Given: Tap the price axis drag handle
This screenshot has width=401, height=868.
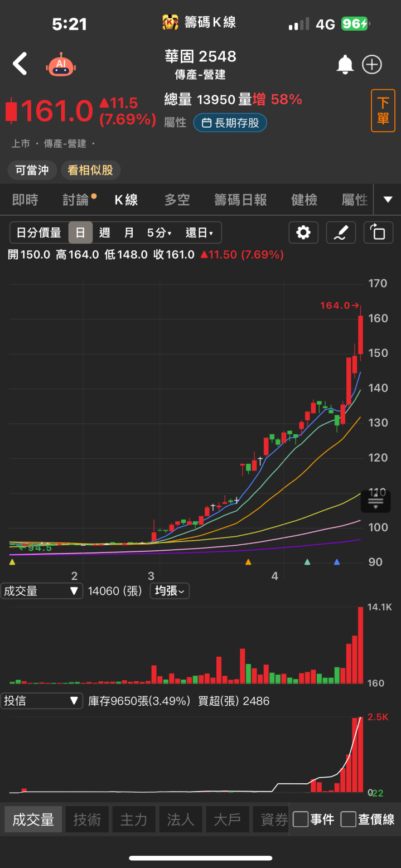Looking at the screenshot, I should coord(375,502).
